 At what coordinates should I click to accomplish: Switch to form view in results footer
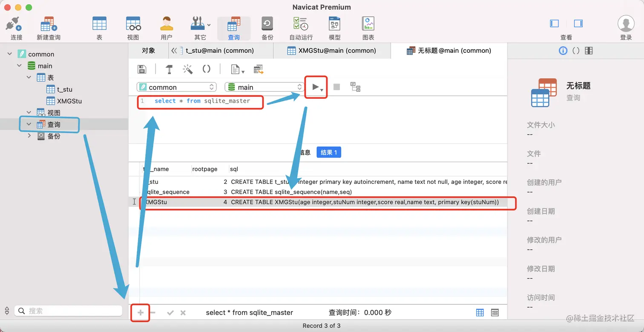pos(494,312)
